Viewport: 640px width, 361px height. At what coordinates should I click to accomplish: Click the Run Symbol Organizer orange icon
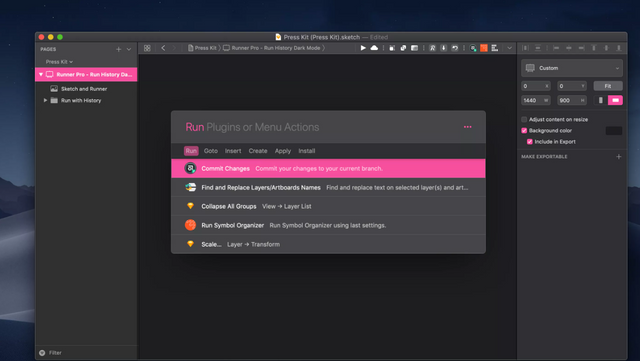190,225
